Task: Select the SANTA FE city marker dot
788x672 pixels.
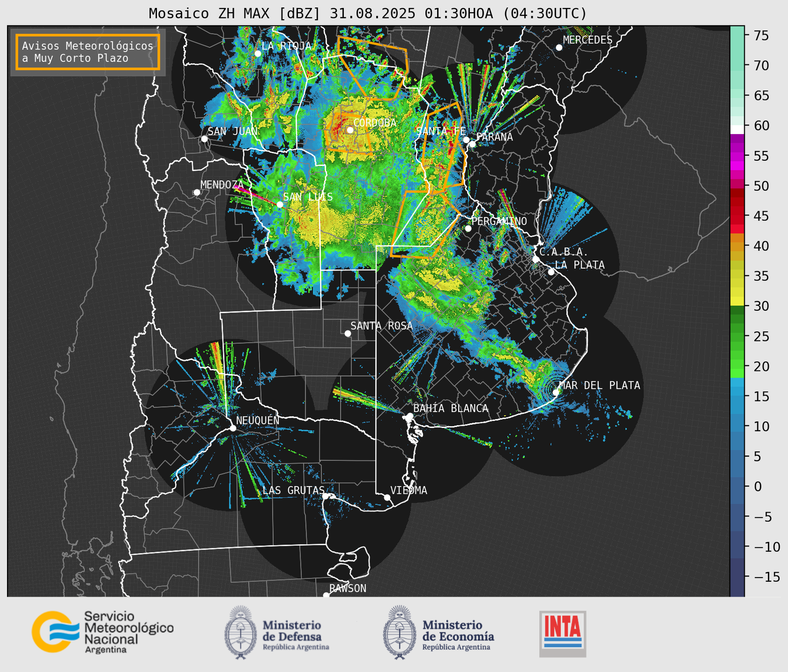Action: click(x=466, y=140)
